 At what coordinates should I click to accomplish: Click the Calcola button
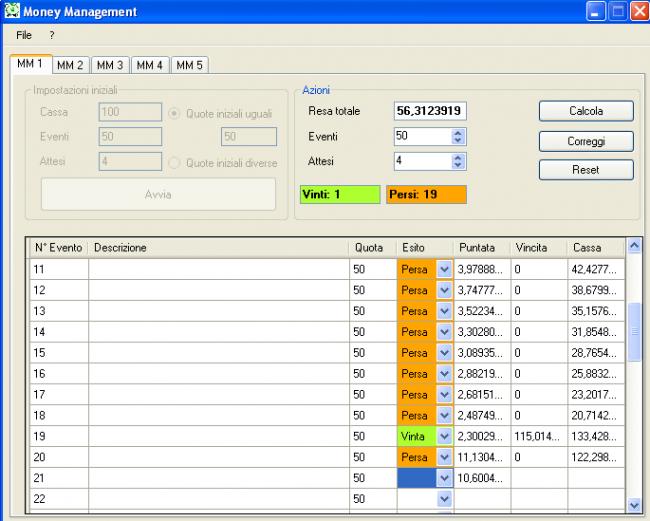[x=586, y=111]
